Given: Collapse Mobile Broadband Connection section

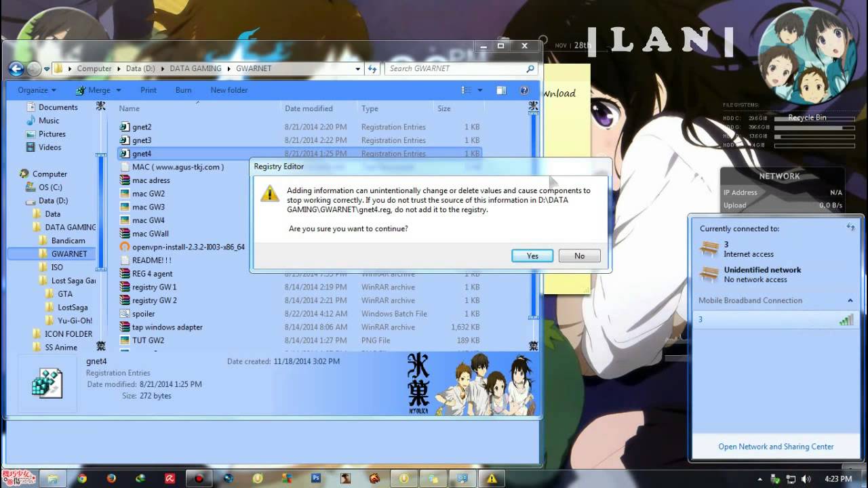Looking at the screenshot, I should (850, 300).
